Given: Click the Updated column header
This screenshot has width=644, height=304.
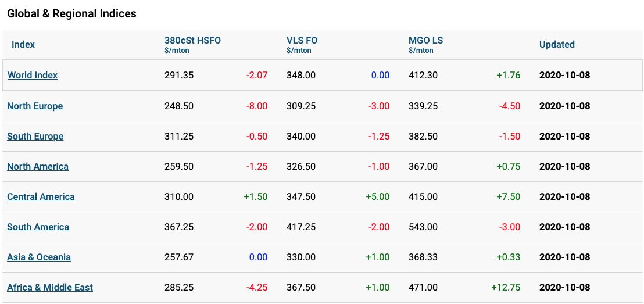Looking at the screenshot, I should click(x=557, y=44).
